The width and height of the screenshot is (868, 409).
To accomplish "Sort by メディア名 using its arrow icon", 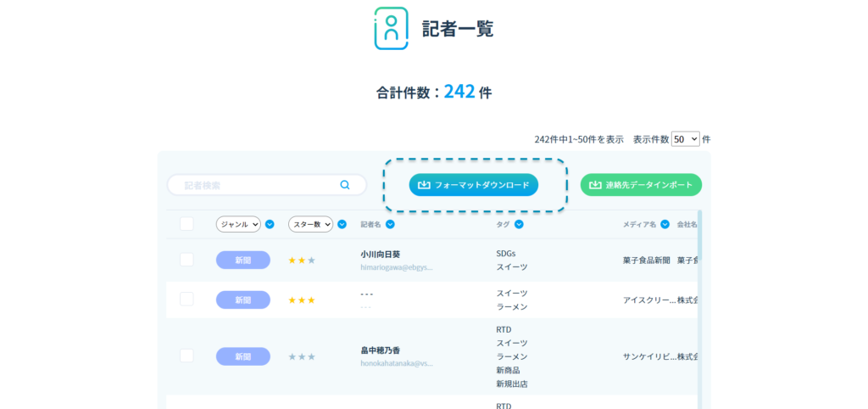I will click(x=665, y=225).
